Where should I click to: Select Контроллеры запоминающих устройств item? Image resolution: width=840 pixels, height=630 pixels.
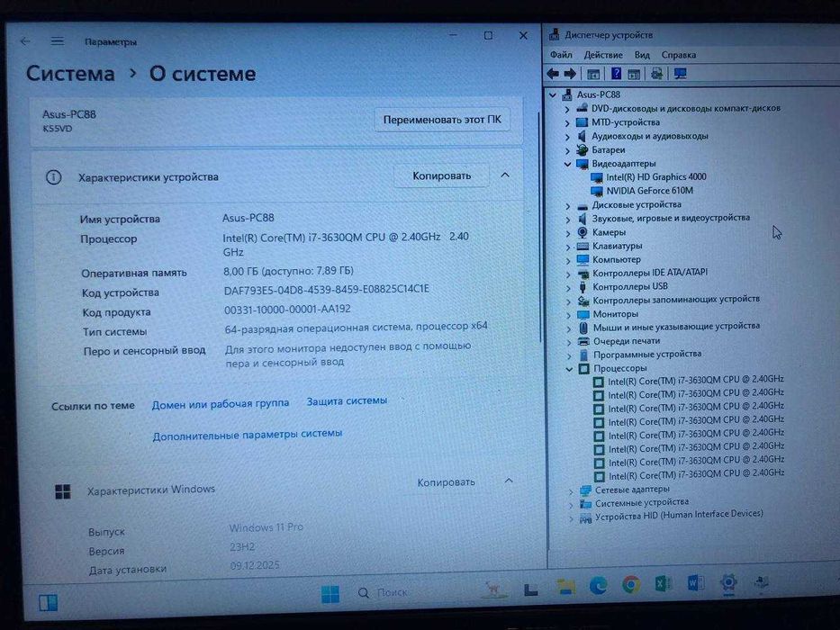tap(676, 300)
